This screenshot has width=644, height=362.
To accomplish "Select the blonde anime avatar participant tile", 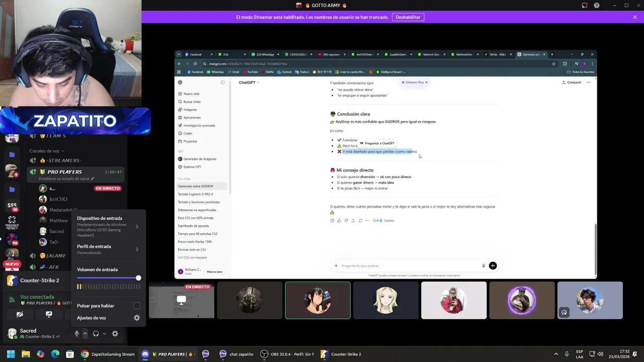I will 386,300.
